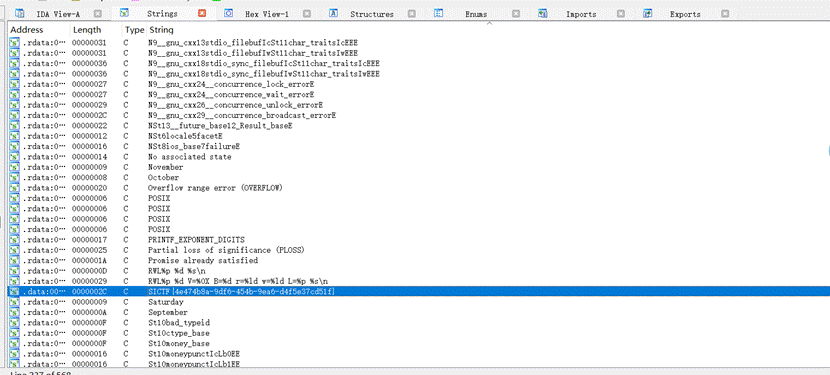This screenshot has width=830, height=375.
Task: Click string icon beside St10bad_typeid row
Action: [14, 323]
